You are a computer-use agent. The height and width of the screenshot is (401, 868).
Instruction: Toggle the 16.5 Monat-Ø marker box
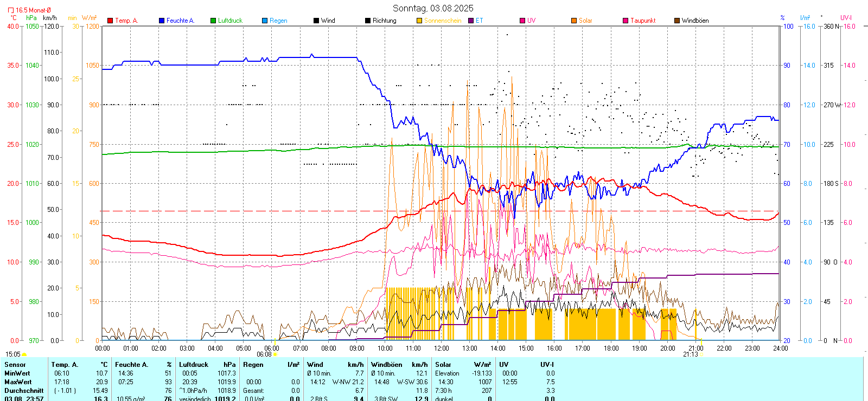[11, 10]
